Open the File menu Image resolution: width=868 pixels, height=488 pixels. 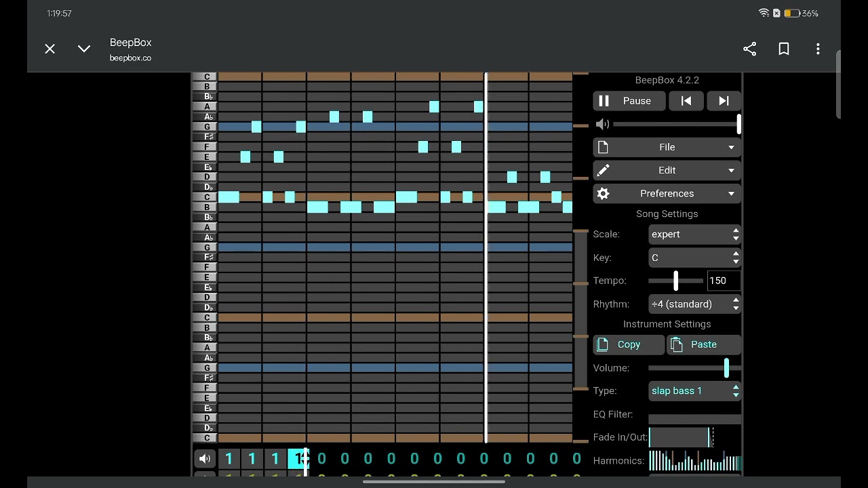667,147
